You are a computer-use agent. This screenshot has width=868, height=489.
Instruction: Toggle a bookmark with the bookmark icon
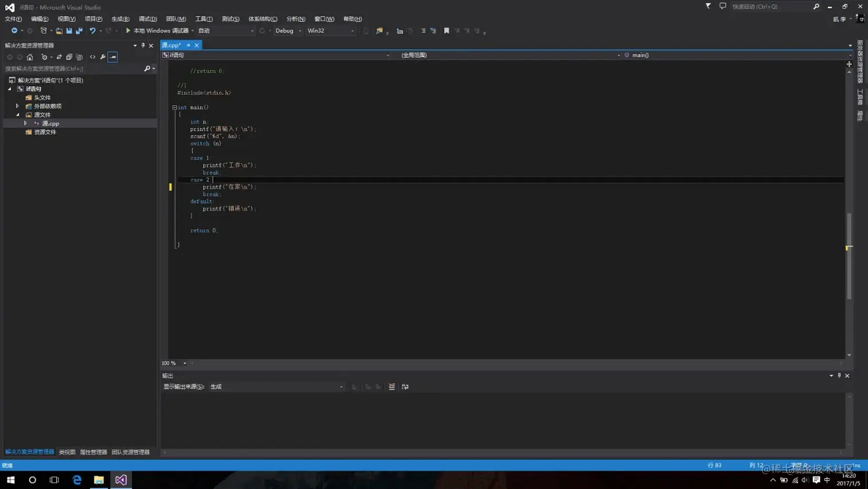click(447, 31)
